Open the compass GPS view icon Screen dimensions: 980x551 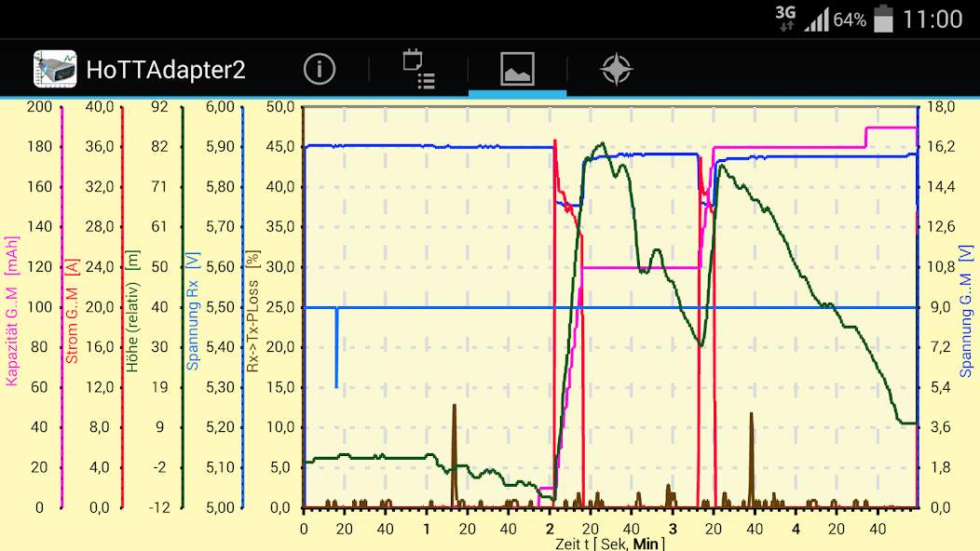(x=616, y=69)
